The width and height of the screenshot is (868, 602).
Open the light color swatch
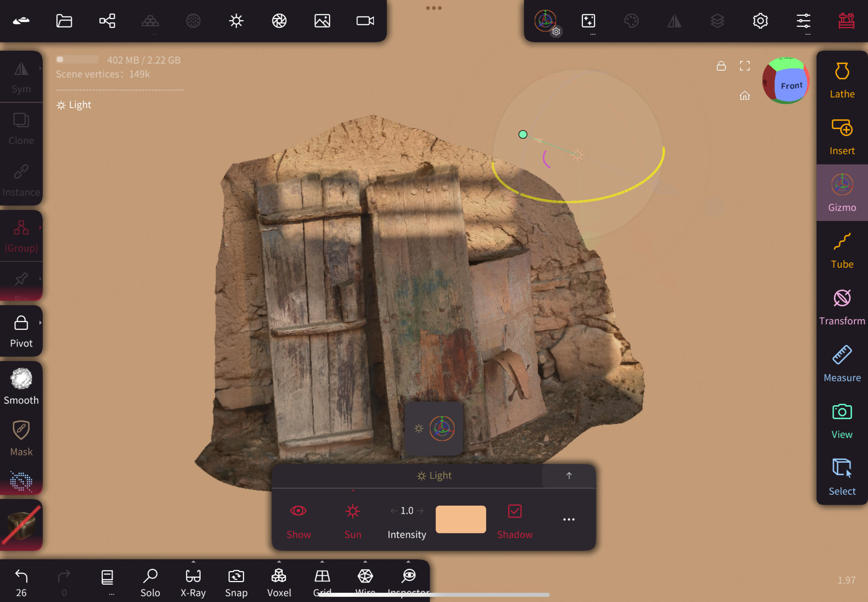pyautogui.click(x=460, y=519)
